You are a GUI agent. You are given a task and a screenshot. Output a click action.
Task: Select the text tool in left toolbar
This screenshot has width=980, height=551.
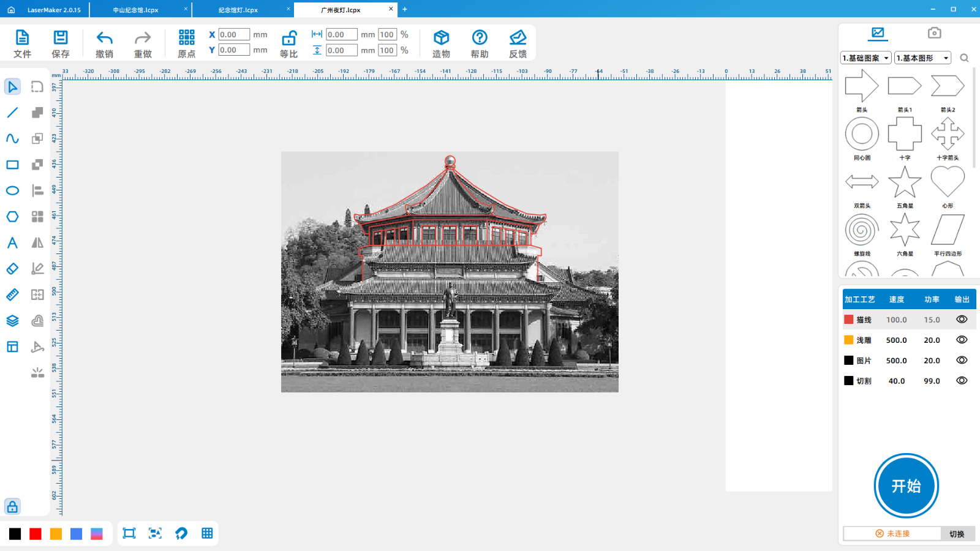(12, 243)
